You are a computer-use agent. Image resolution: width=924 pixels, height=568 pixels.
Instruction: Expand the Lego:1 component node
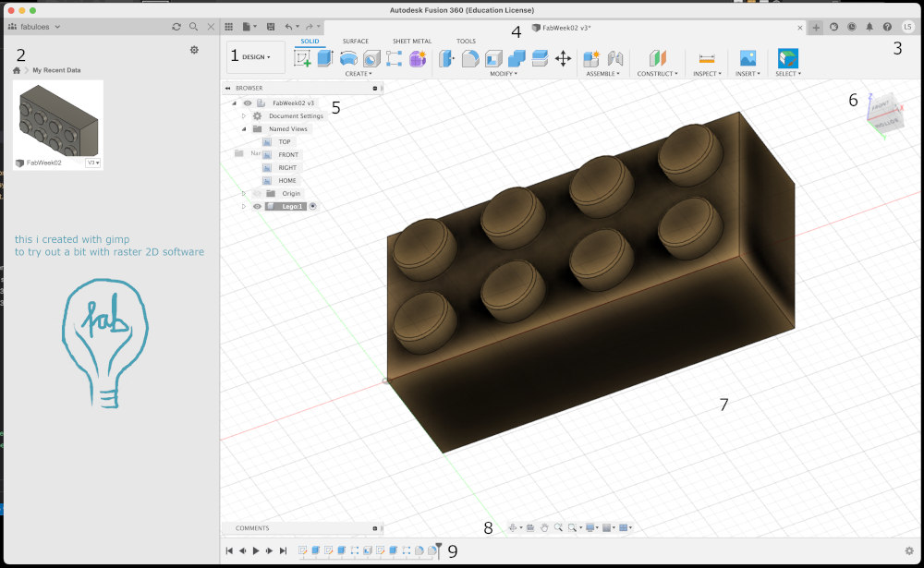[244, 206]
